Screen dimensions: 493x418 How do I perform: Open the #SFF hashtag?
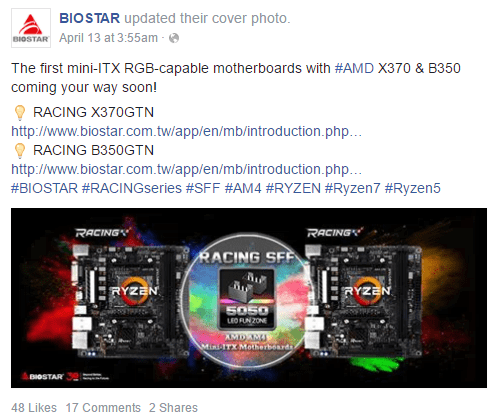tap(203, 188)
